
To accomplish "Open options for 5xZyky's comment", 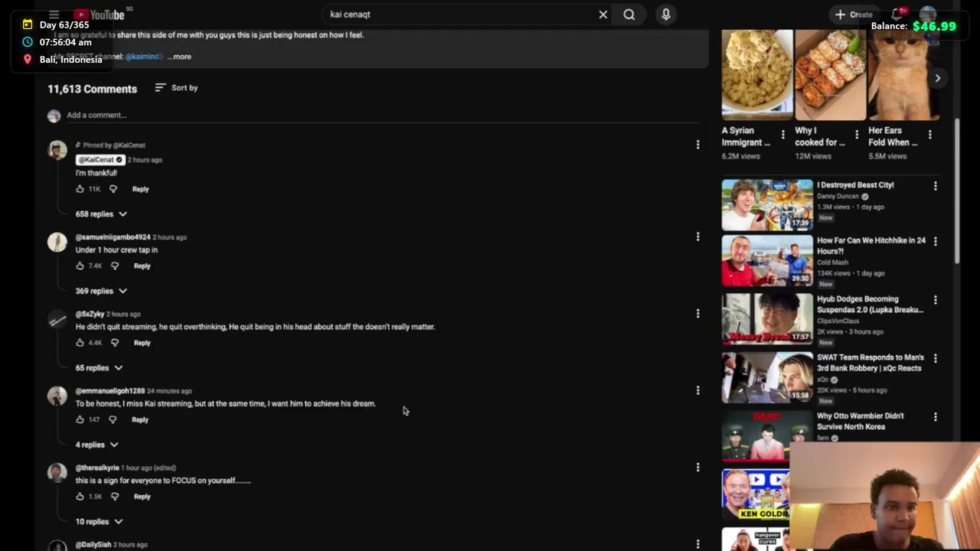I will [697, 314].
